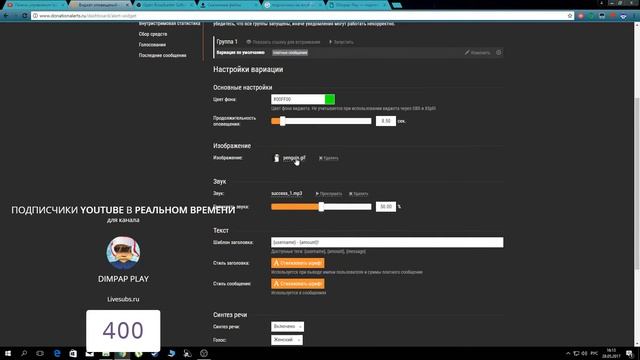Open the voice selection dropdown

287,340
